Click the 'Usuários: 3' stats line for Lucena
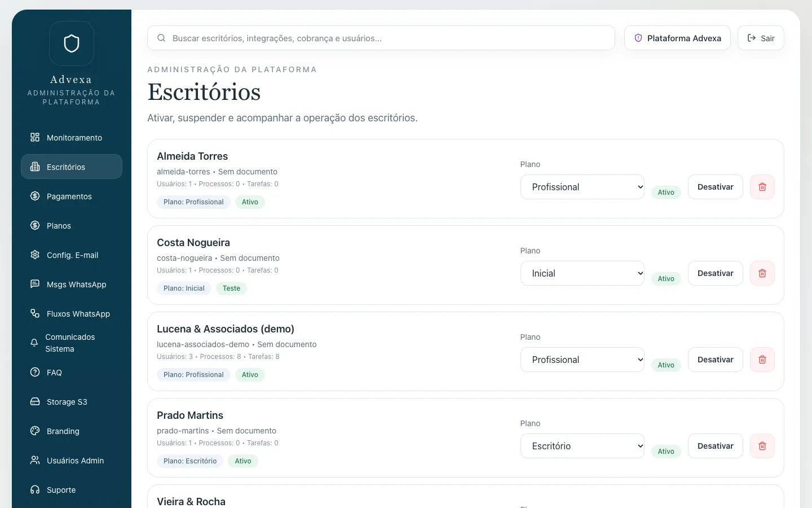The height and width of the screenshot is (508, 812). pos(218,357)
